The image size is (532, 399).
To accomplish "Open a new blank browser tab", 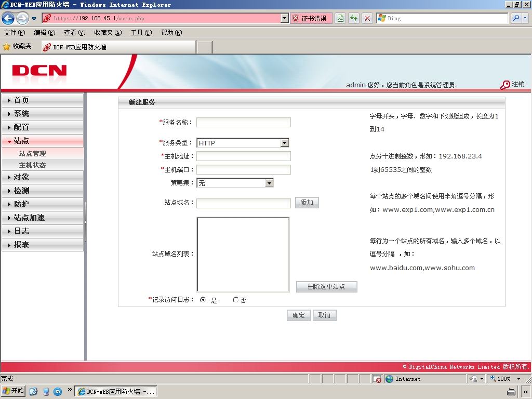I will click(x=204, y=47).
